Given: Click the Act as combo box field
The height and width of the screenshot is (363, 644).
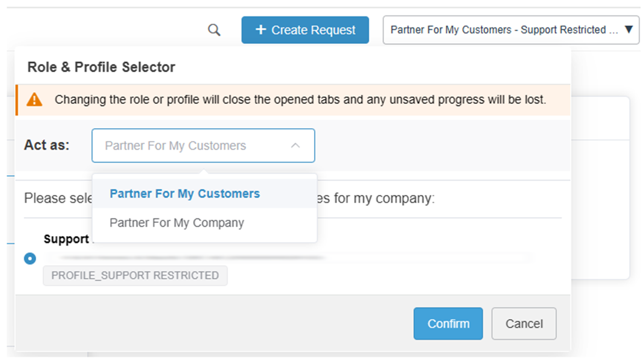Looking at the screenshot, I should click(192, 146).
